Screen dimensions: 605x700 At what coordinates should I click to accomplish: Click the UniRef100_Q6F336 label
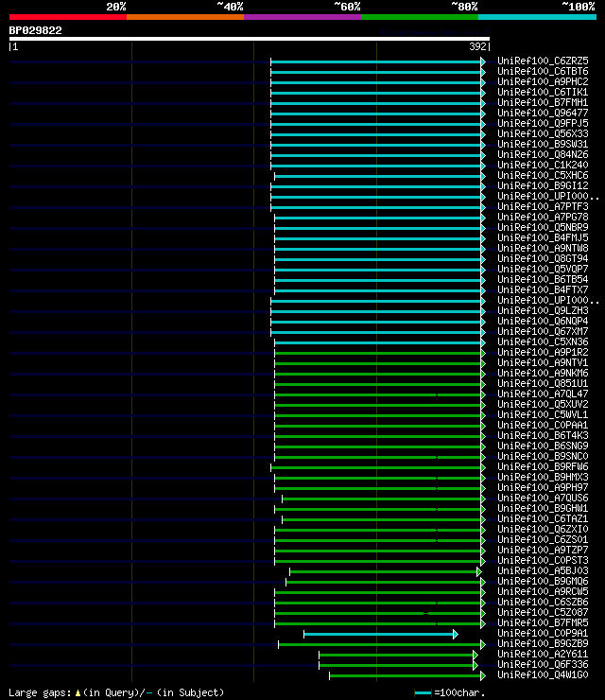(543, 665)
